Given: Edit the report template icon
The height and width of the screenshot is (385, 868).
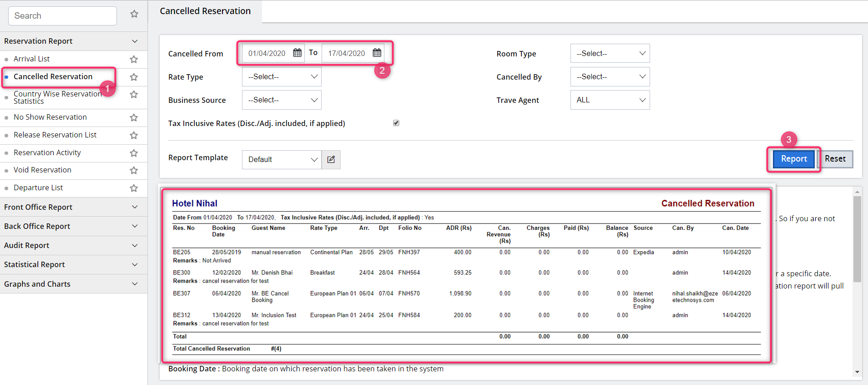Looking at the screenshot, I should point(331,160).
